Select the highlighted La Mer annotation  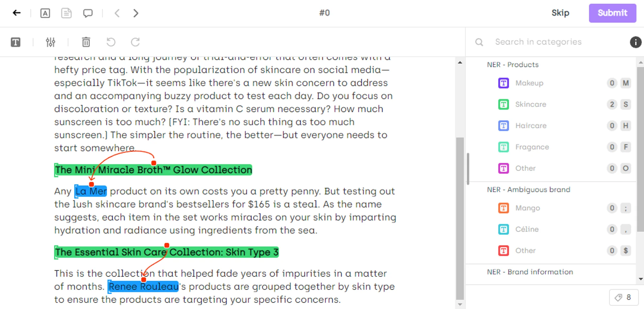pyautogui.click(x=90, y=191)
